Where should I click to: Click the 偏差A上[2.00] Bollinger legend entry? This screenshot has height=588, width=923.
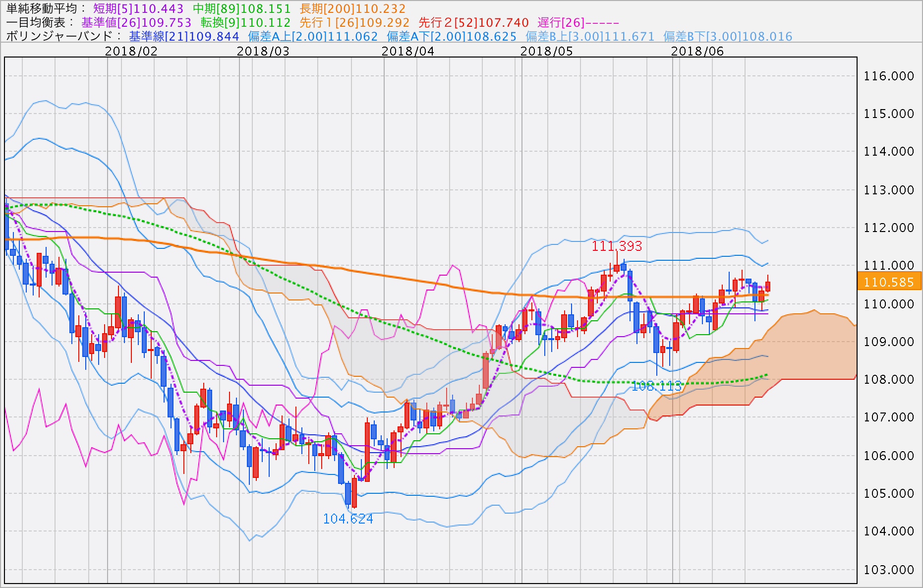(x=313, y=36)
